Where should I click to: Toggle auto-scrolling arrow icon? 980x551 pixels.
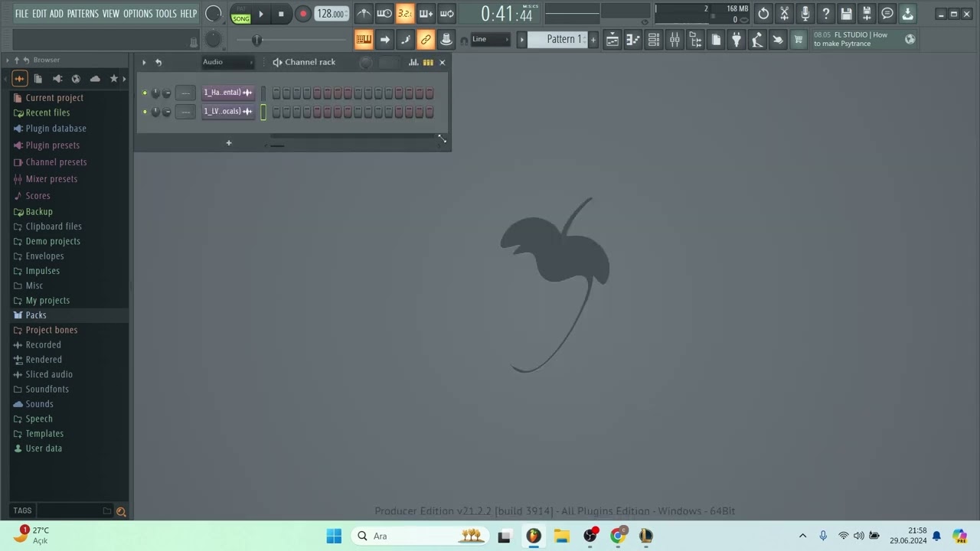click(x=384, y=40)
